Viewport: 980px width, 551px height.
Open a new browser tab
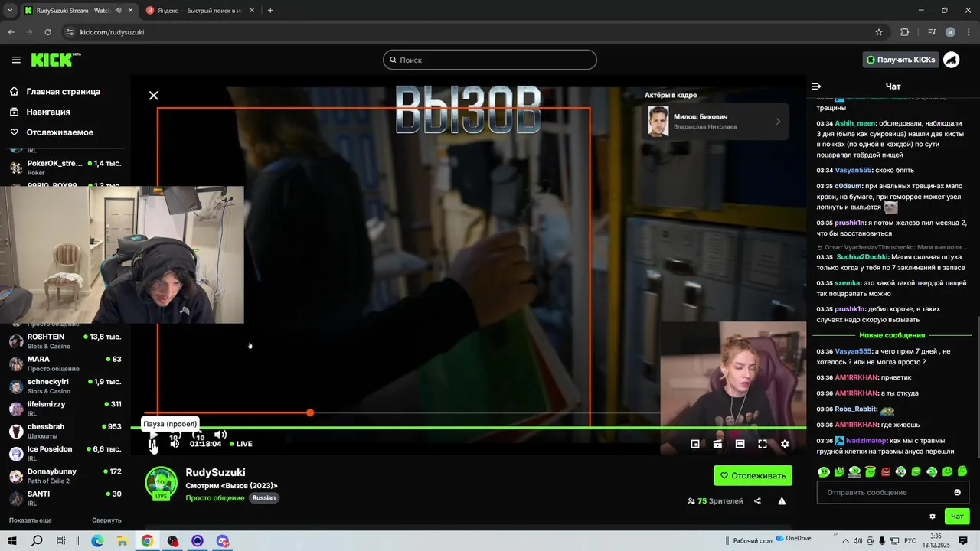pyautogui.click(x=270, y=11)
